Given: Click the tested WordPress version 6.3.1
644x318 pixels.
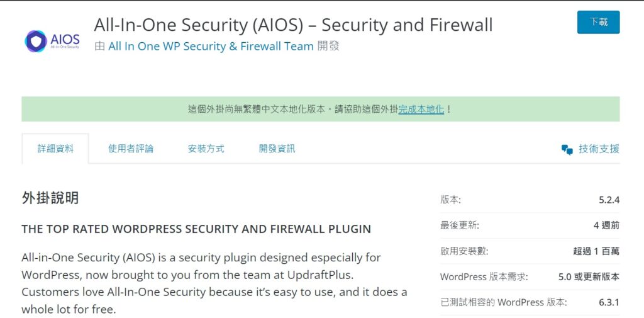Looking at the screenshot, I should [609, 302].
